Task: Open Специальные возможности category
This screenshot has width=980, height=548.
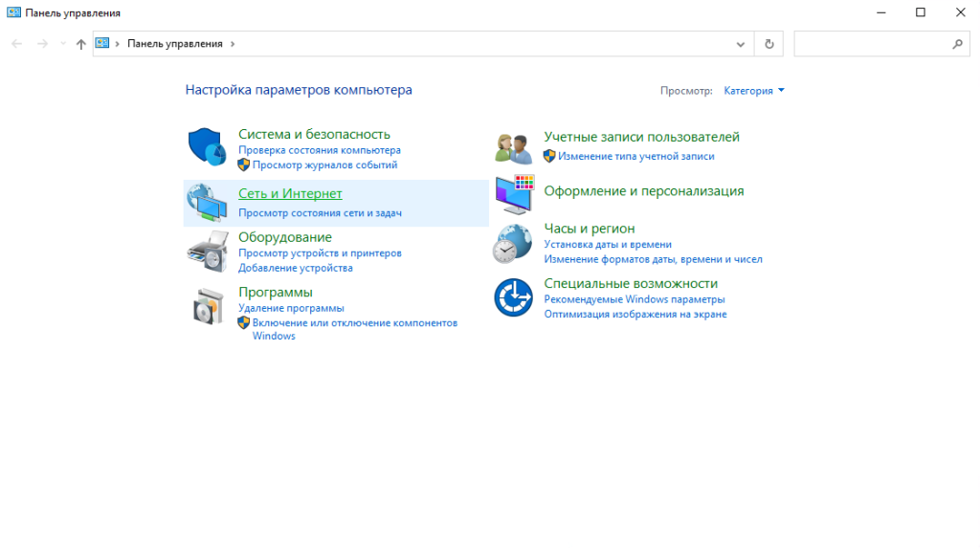Action: [631, 284]
